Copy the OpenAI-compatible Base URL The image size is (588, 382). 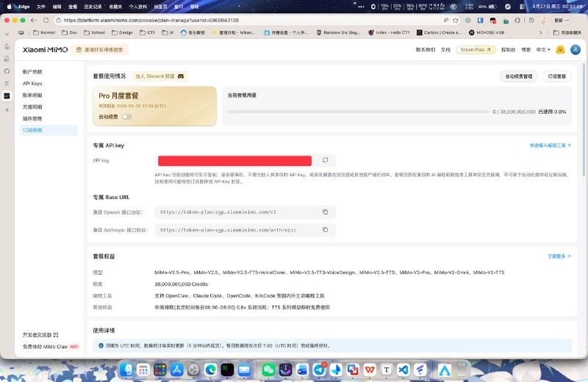click(x=325, y=212)
